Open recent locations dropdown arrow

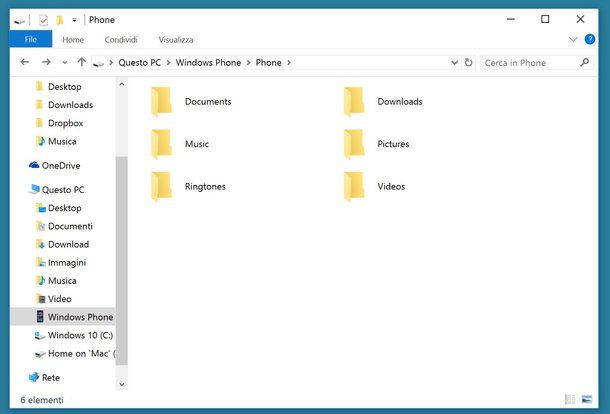click(65, 63)
